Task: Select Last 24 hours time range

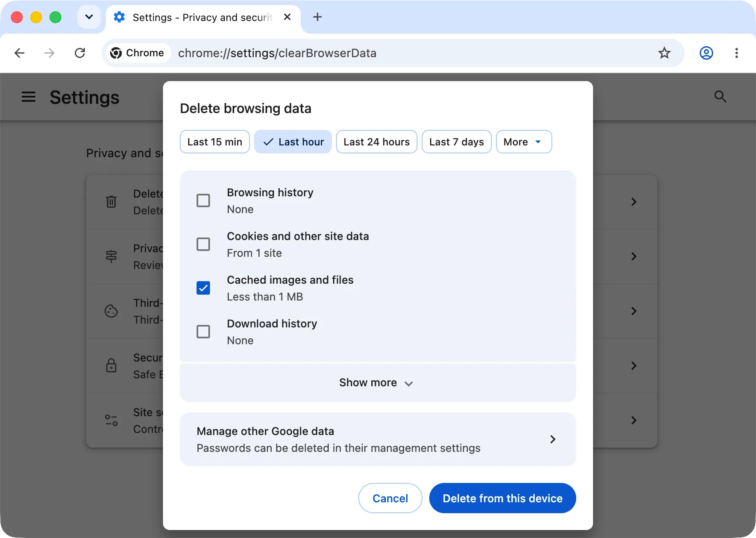Action: pos(377,142)
